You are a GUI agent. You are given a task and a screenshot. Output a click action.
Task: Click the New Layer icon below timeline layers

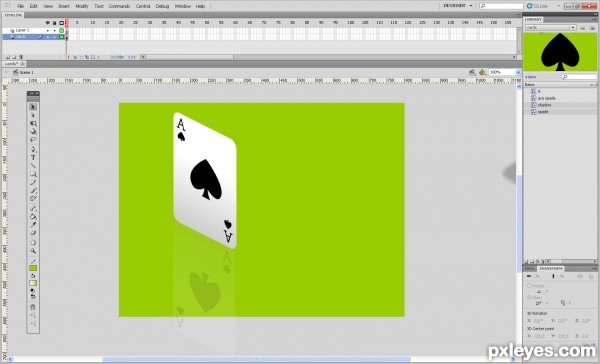[8, 57]
